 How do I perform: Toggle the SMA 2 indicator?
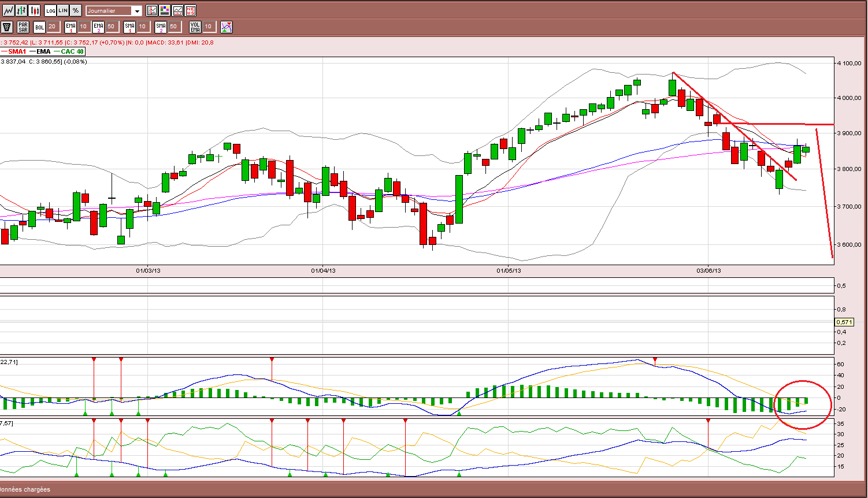click(161, 27)
